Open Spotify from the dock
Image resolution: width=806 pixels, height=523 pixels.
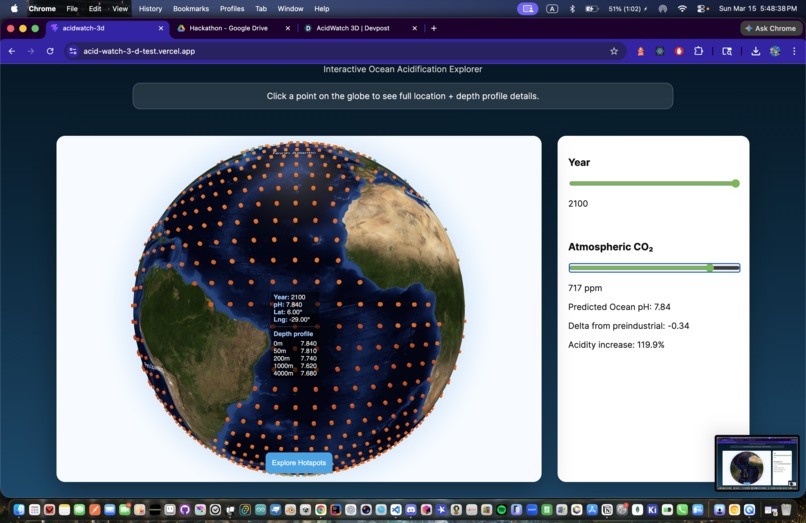coord(501,510)
